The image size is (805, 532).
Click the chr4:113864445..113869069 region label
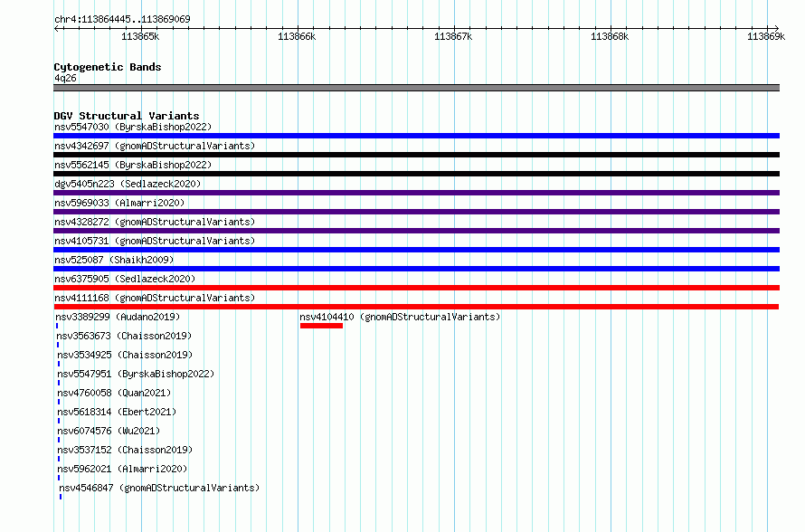pos(122,19)
